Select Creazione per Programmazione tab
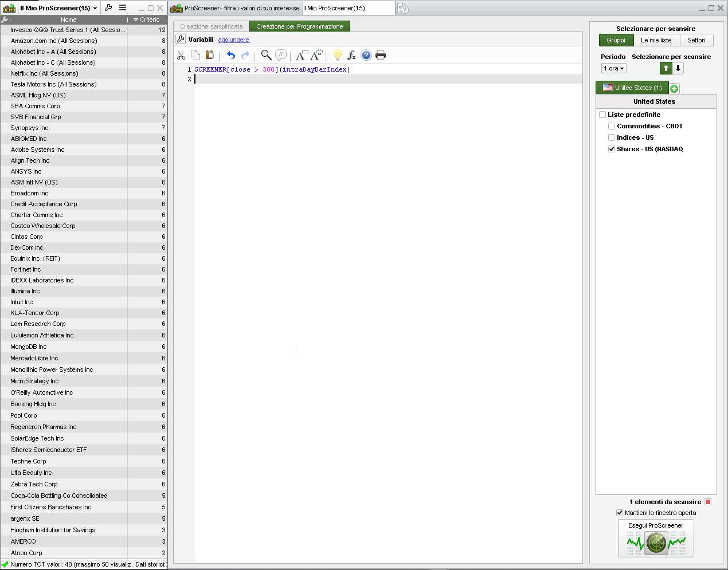The width and height of the screenshot is (728, 570). pyautogui.click(x=300, y=26)
